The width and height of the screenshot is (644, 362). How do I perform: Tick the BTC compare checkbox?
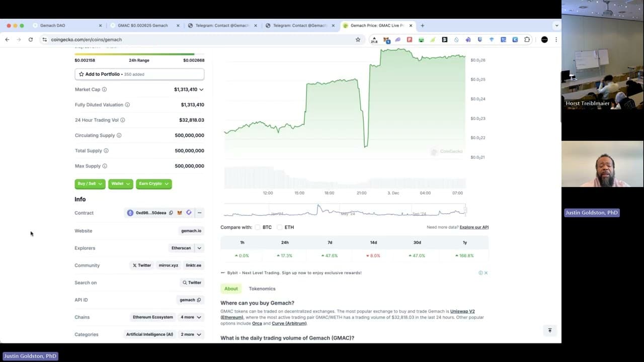(258, 227)
